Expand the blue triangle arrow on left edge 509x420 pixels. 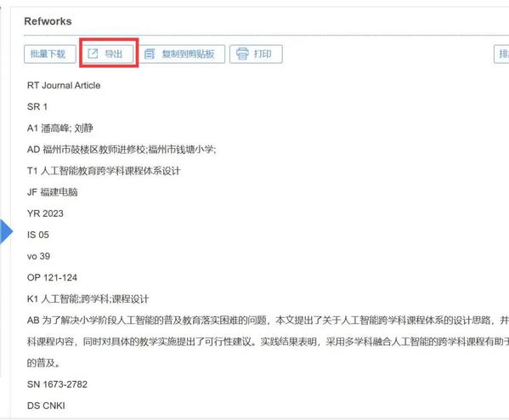pyautogui.click(x=6, y=231)
